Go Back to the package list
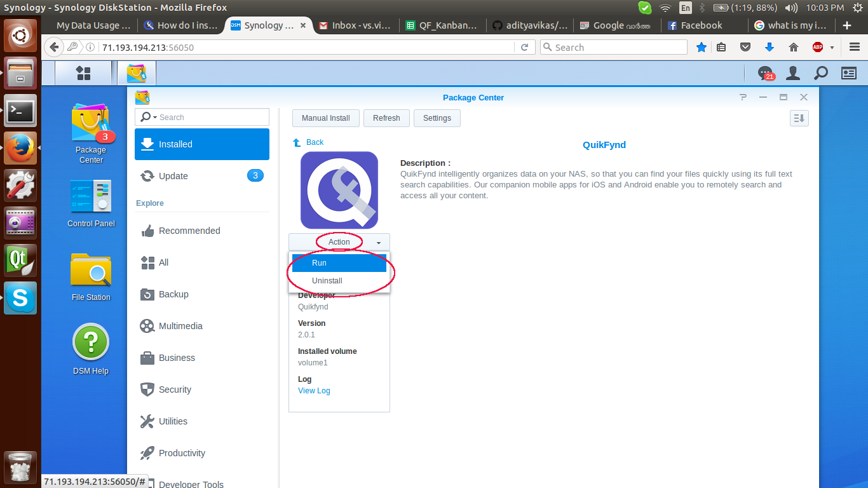 (x=308, y=142)
